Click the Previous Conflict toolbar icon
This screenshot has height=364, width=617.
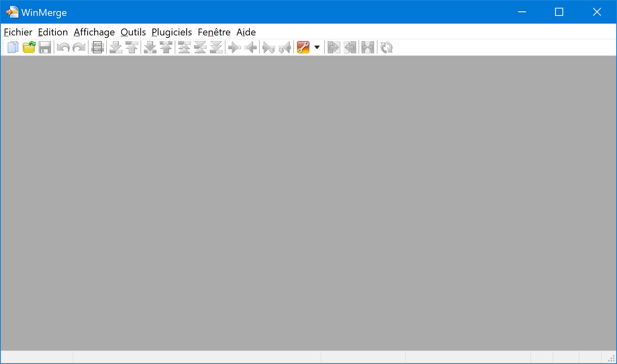coord(166,47)
